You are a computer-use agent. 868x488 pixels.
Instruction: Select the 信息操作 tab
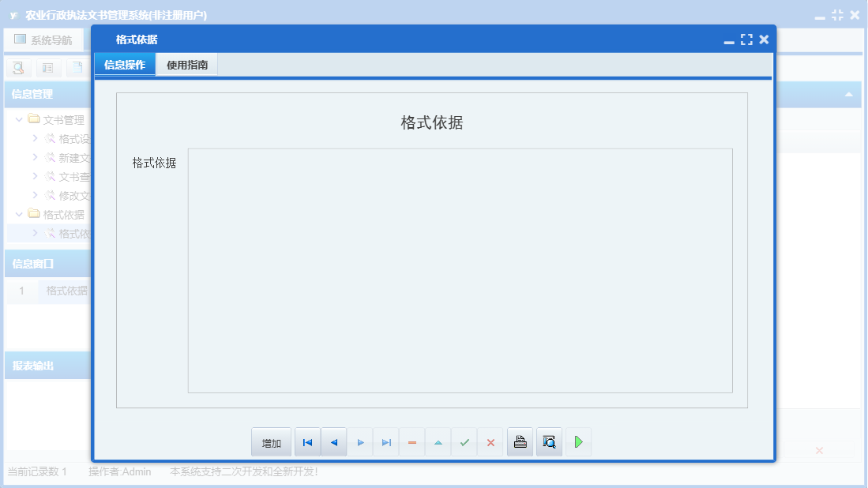point(124,64)
